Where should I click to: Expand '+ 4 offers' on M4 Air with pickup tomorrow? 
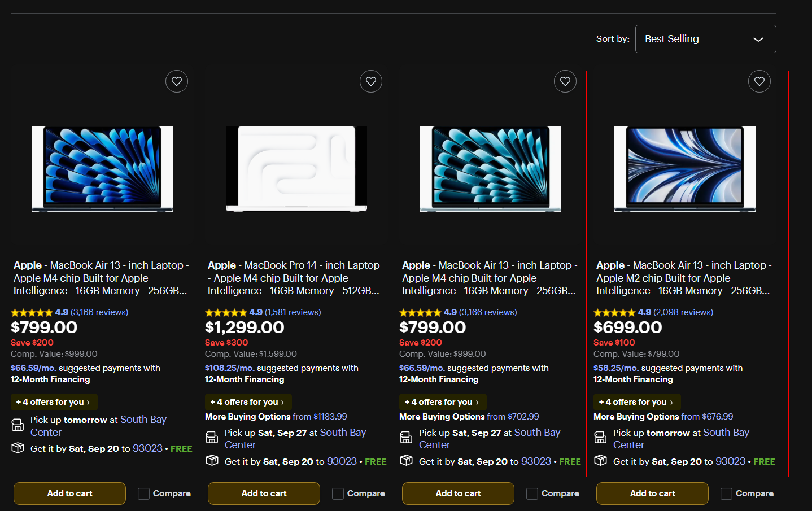click(x=54, y=402)
